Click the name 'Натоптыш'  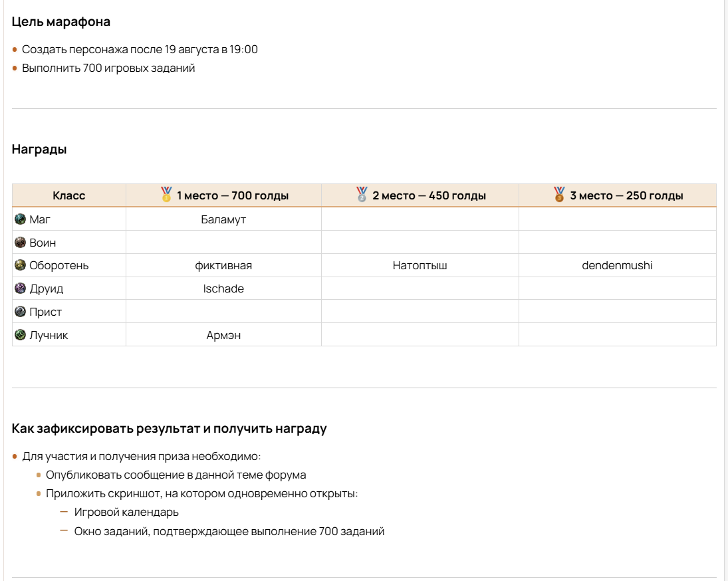[x=420, y=265]
